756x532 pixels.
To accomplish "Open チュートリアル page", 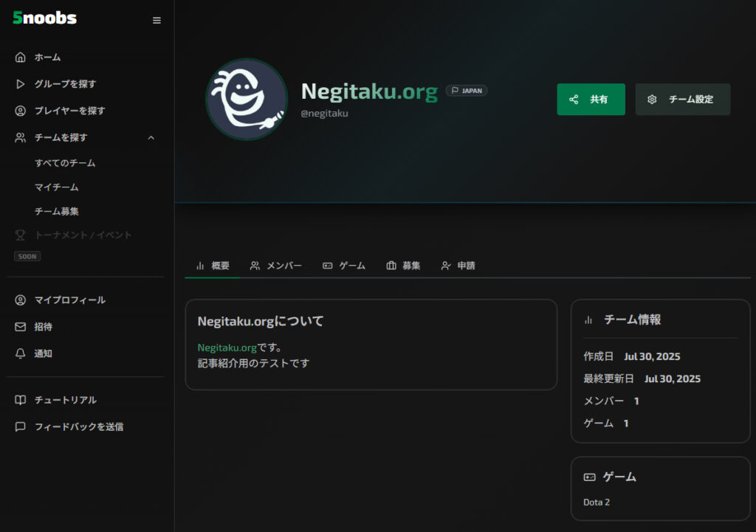I will 66,400.
